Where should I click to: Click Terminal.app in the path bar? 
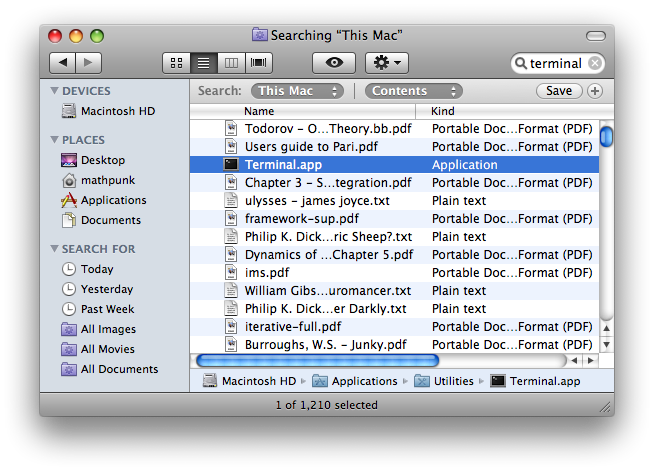535,381
